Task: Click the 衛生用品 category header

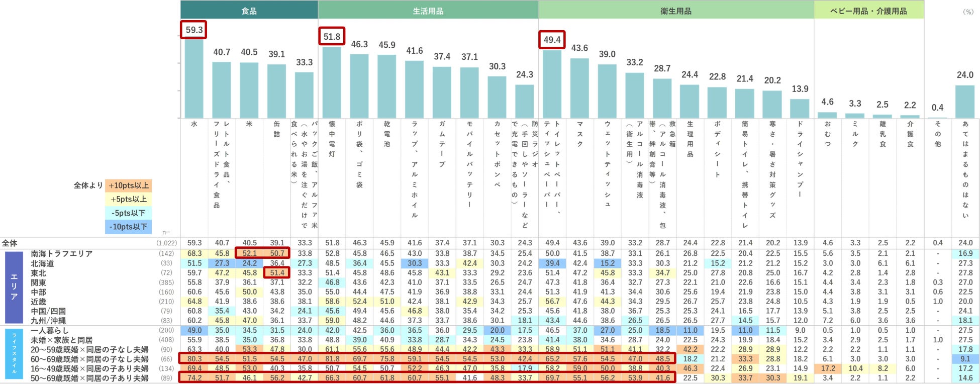Action: pos(676,10)
